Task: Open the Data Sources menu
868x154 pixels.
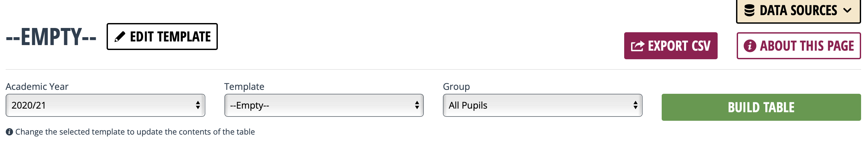Action: pos(798,11)
